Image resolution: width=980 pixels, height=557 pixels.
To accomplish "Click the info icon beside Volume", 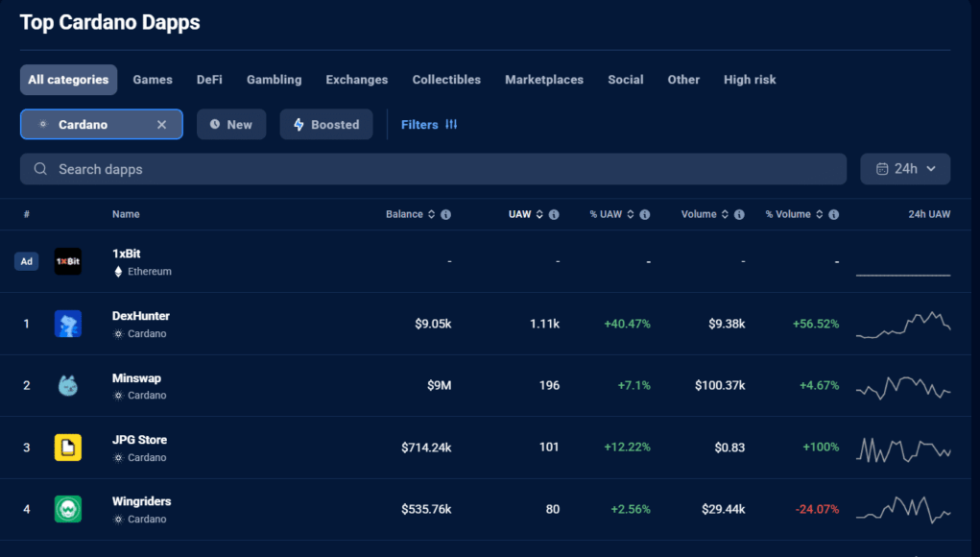I will click(739, 214).
